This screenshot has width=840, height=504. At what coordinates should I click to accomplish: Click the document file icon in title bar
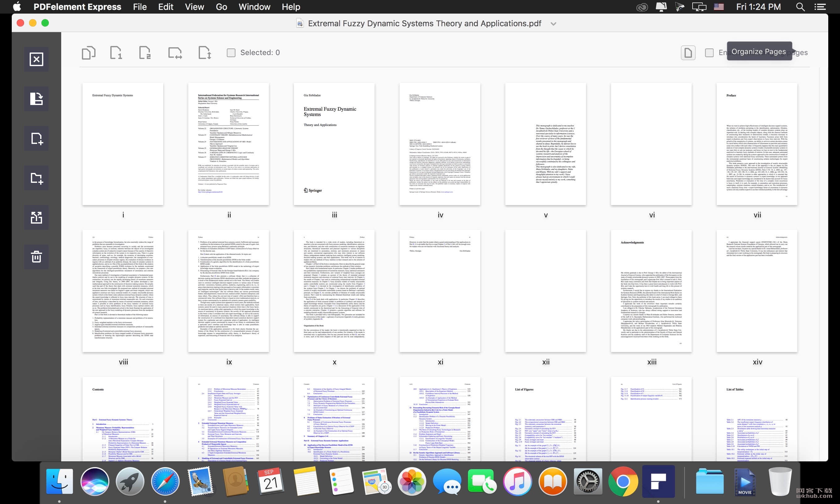click(300, 23)
